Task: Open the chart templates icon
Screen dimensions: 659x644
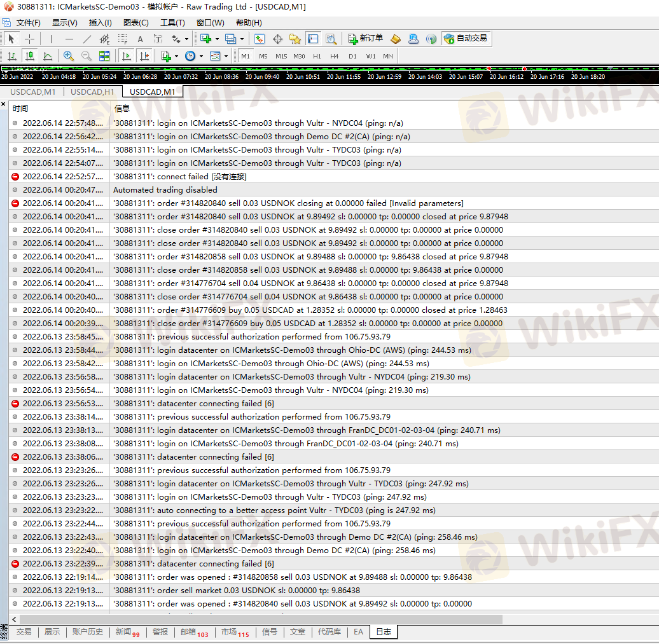Action: click(x=215, y=57)
